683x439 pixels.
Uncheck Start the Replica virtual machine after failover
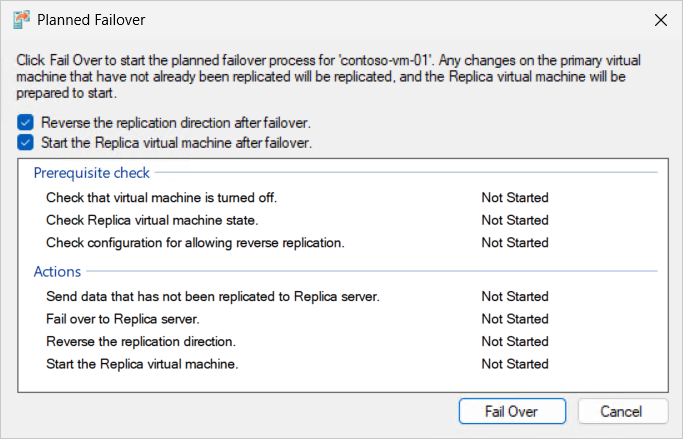click(25, 142)
